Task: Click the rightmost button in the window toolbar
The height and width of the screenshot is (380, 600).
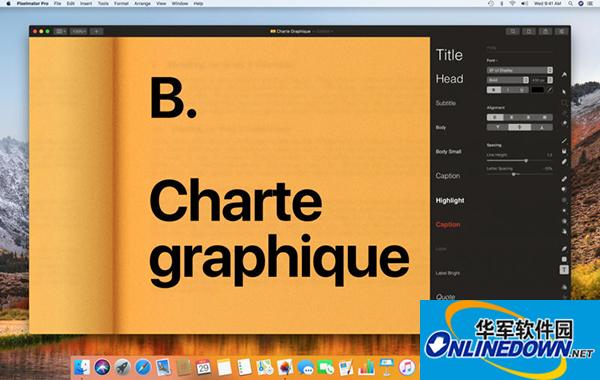Action: pyautogui.click(x=561, y=31)
